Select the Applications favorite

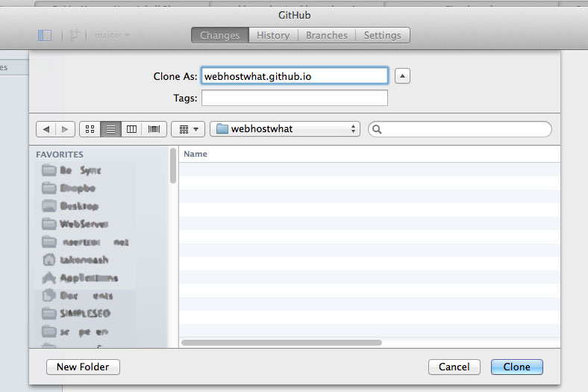click(80, 278)
